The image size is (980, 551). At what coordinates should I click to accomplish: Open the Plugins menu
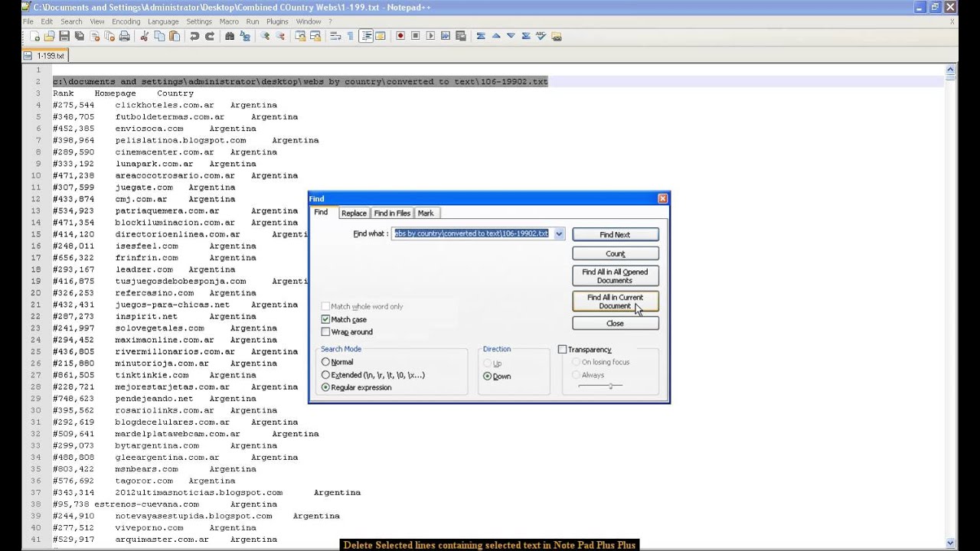(277, 21)
